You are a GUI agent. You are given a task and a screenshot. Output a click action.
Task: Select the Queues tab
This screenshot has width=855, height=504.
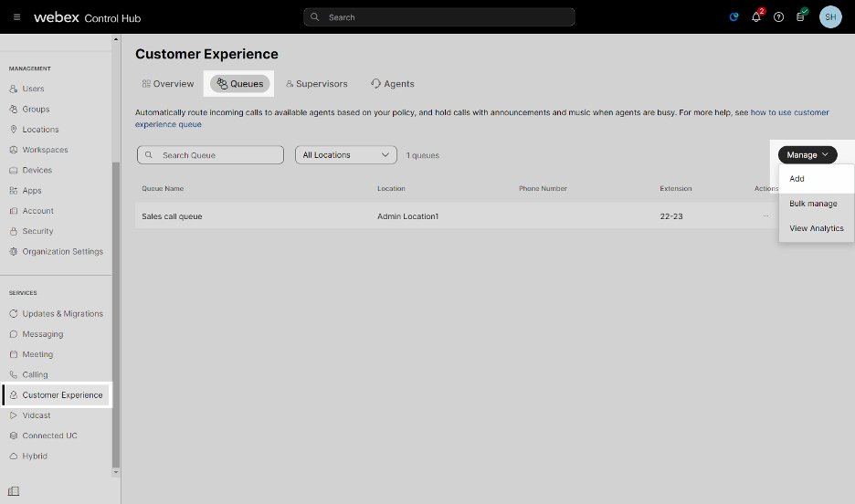240,84
